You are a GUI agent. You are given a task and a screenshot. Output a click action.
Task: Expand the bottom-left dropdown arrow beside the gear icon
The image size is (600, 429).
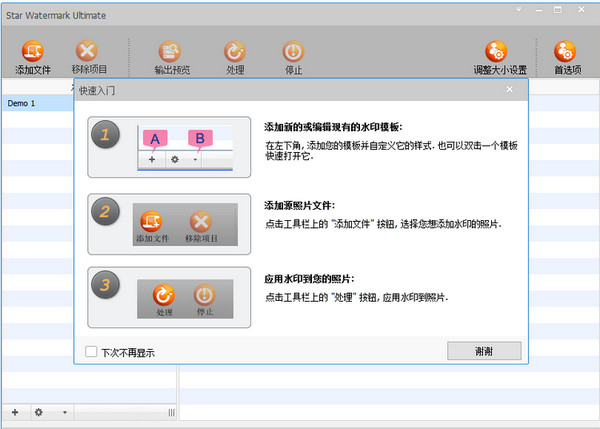click(x=65, y=413)
